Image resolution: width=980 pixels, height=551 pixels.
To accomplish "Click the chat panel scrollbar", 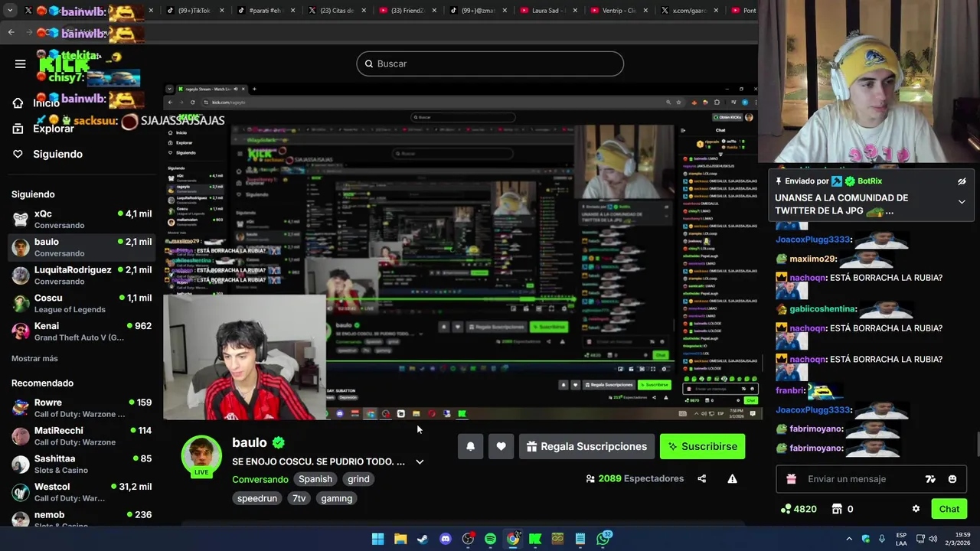I will click(x=977, y=444).
